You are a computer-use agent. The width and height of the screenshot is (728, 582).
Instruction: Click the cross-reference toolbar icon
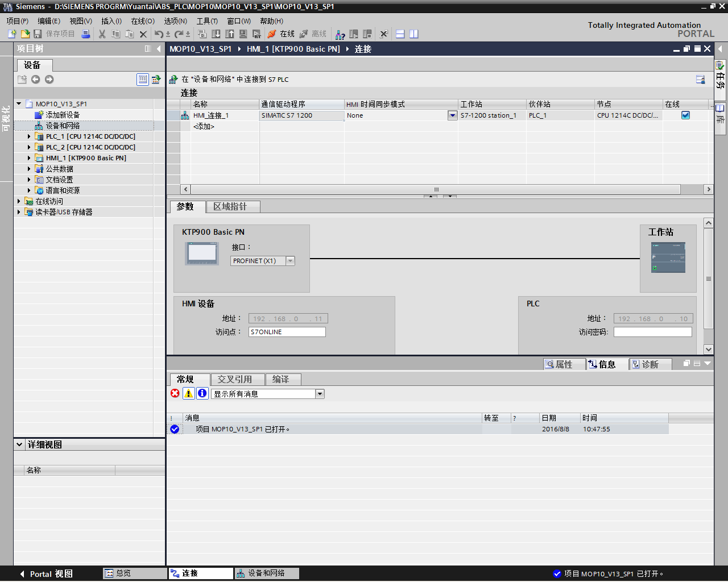(x=384, y=34)
